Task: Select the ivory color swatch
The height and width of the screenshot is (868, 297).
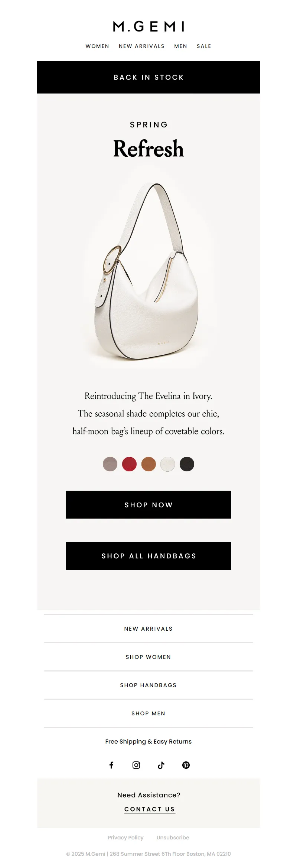Action: [168, 464]
